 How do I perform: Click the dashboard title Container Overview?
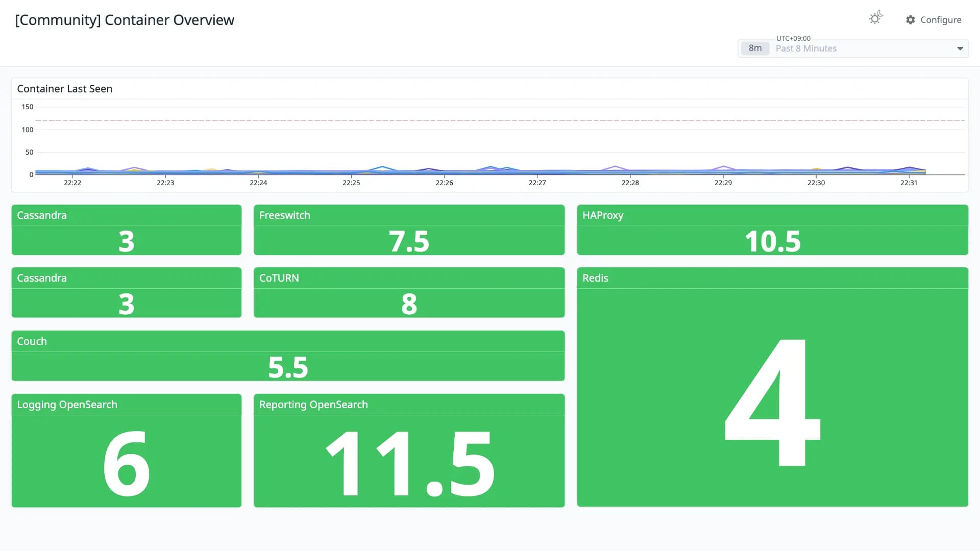pos(125,20)
